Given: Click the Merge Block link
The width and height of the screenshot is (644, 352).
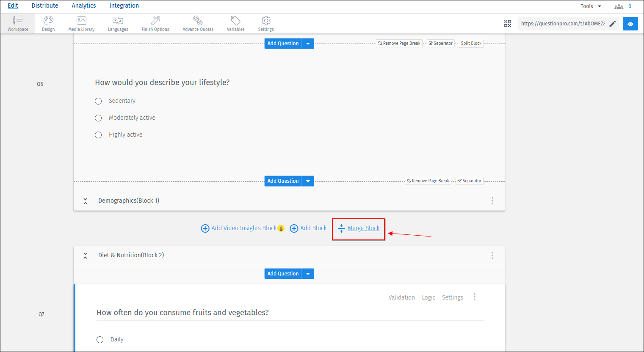Looking at the screenshot, I should [x=363, y=228].
